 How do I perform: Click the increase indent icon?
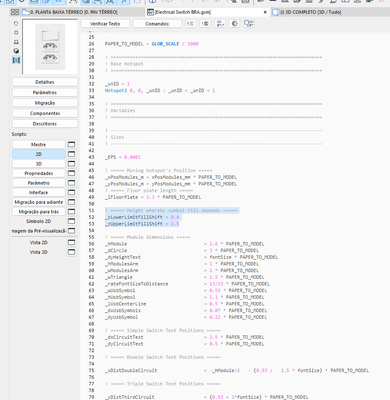click(x=205, y=24)
